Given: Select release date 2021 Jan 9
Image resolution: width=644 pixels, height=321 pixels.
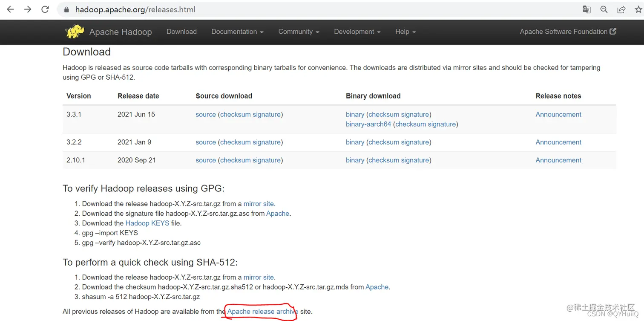Looking at the screenshot, I should 134,142.
